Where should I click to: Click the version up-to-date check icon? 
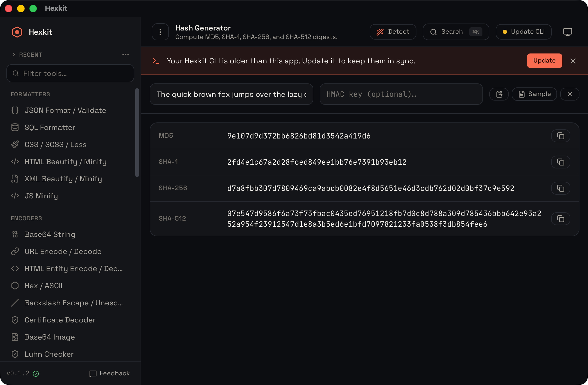[36, 374]
